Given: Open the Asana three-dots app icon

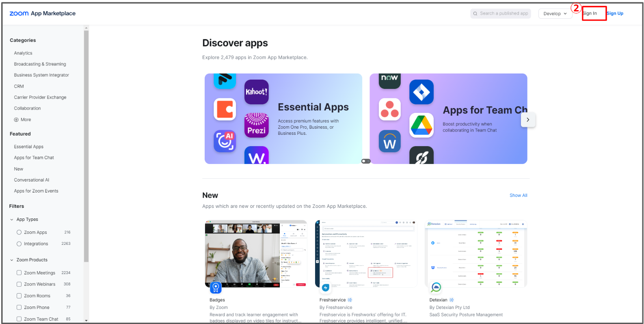Looking at the screenshot, I should [389, 109].
